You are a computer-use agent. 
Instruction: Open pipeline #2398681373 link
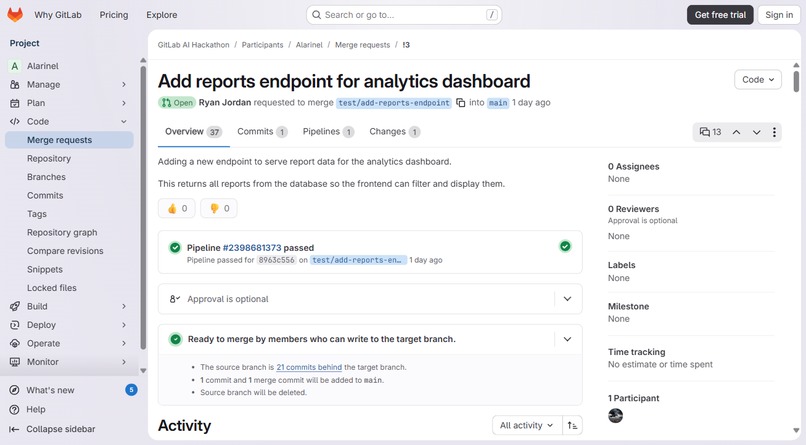pos(252,248)
